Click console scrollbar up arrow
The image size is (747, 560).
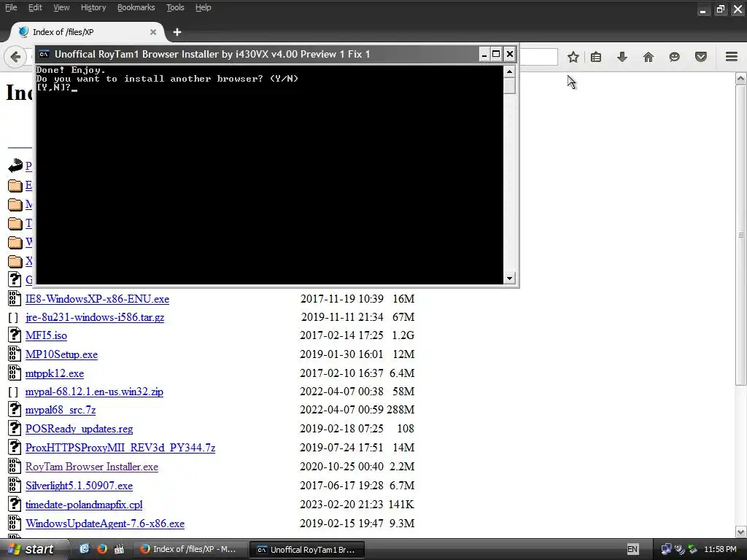point(510,72)
